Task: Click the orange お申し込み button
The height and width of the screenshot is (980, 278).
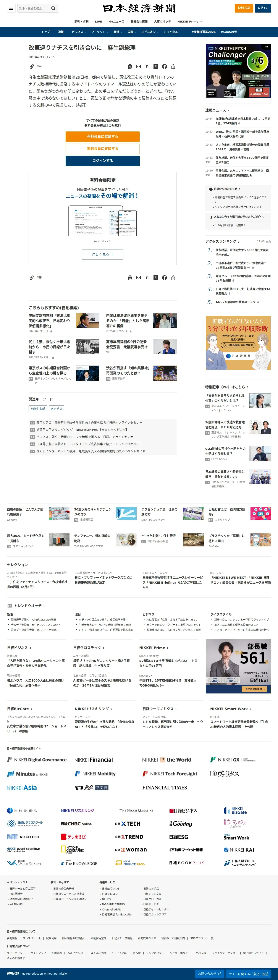Action: coord(244,8)
